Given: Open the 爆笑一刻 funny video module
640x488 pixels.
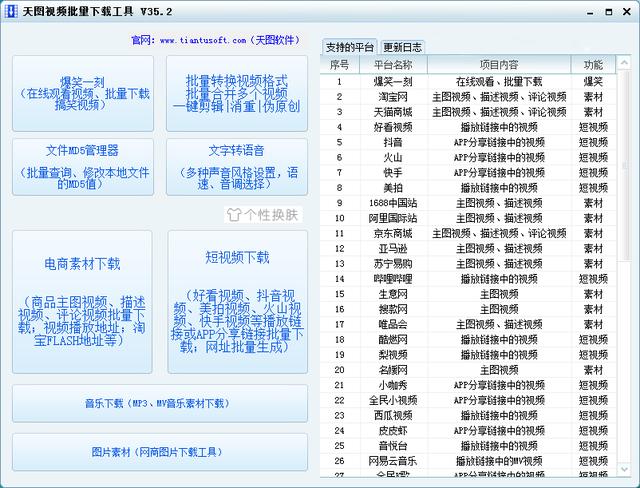Looking at the screenshot, I should point(83,93).
